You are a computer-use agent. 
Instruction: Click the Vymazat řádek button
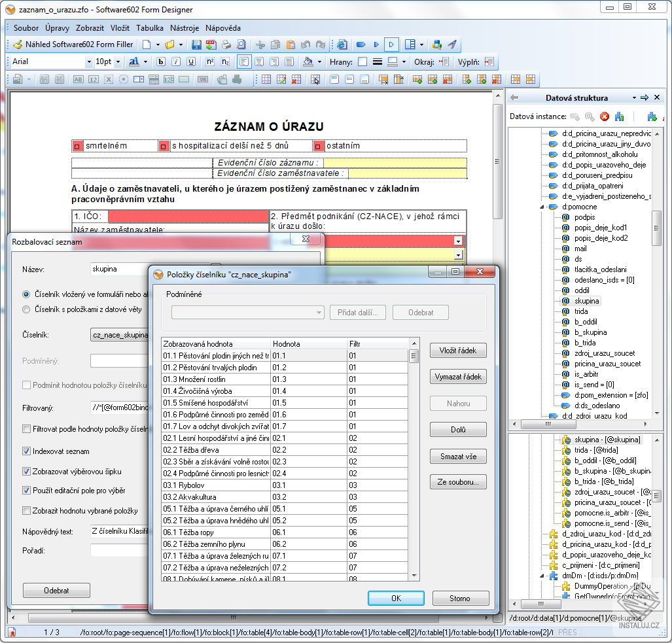point(457,376)
